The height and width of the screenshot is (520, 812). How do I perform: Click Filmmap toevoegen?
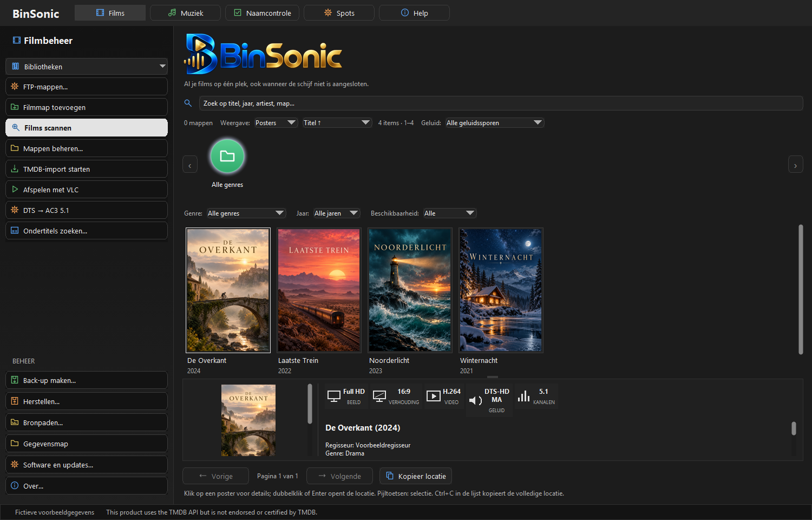[x=87, y=107]
